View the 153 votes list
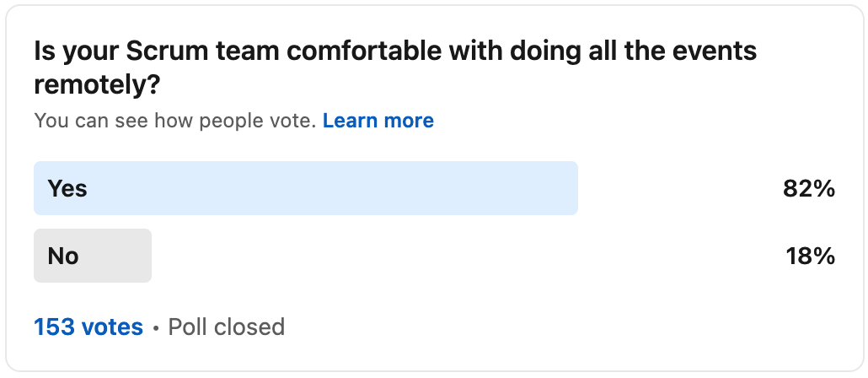 pos(88,327)
